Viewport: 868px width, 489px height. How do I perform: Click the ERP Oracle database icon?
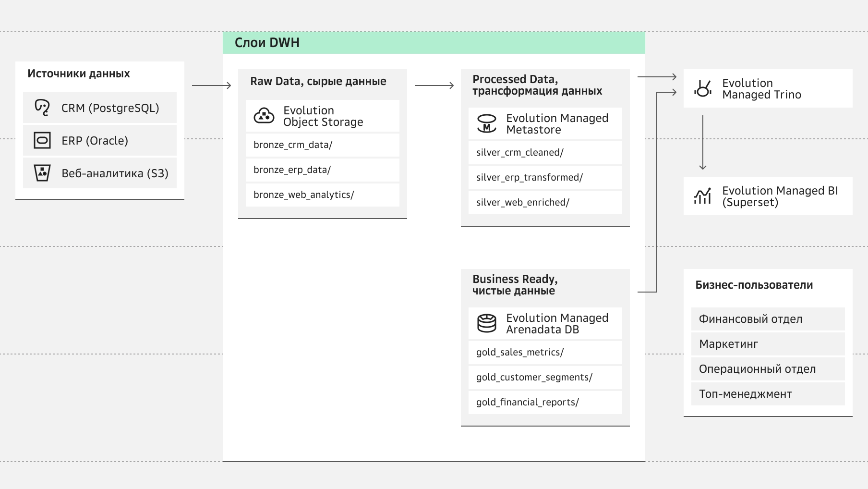(x=42, y=140)
